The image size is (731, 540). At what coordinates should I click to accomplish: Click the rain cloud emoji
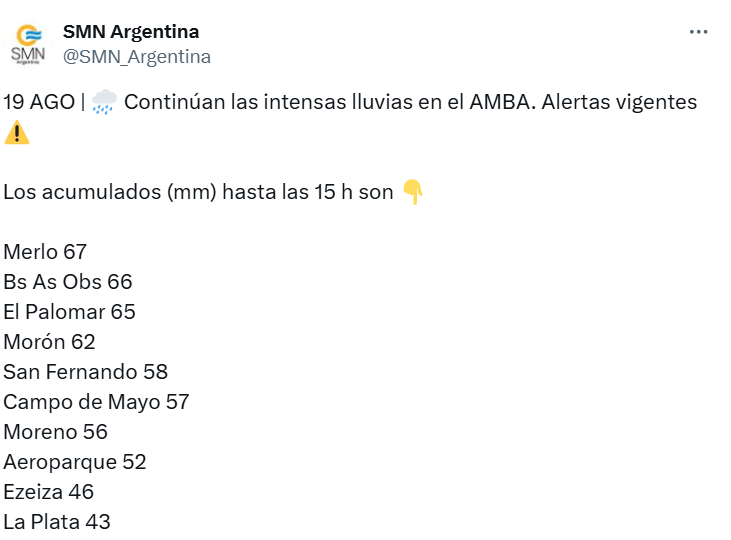pos(104,102)
